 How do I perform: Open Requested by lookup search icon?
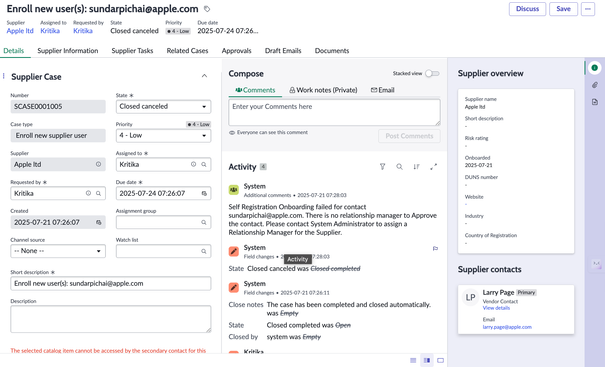point(98,193)
